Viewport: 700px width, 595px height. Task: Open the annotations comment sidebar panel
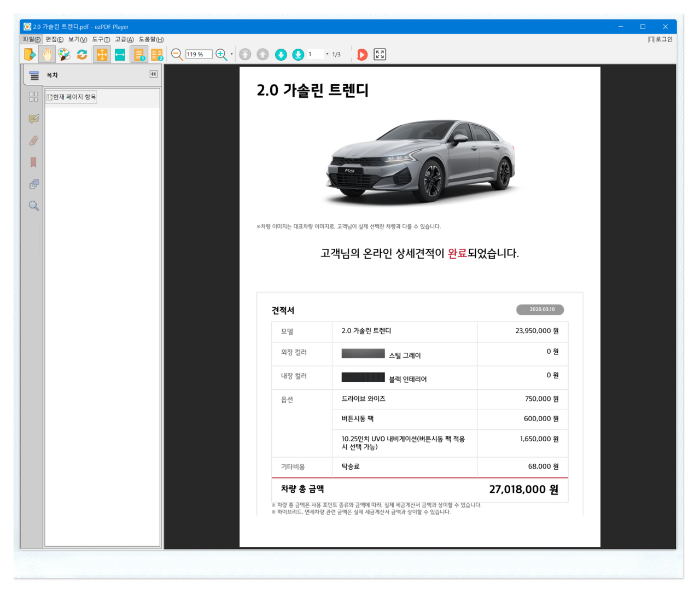point(34,118)
